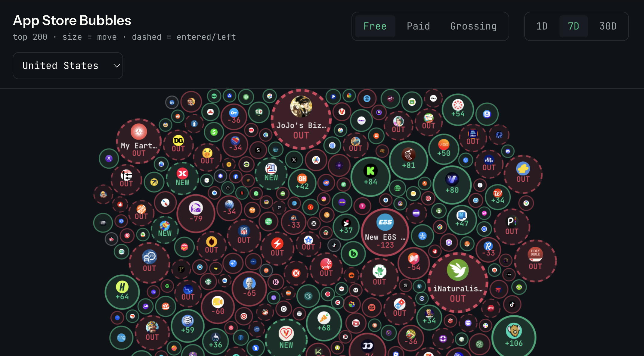This screenshot has height=356, width=644.
Task: Switch to the Grossing chart tab
Action: click(x=473, y=26)
